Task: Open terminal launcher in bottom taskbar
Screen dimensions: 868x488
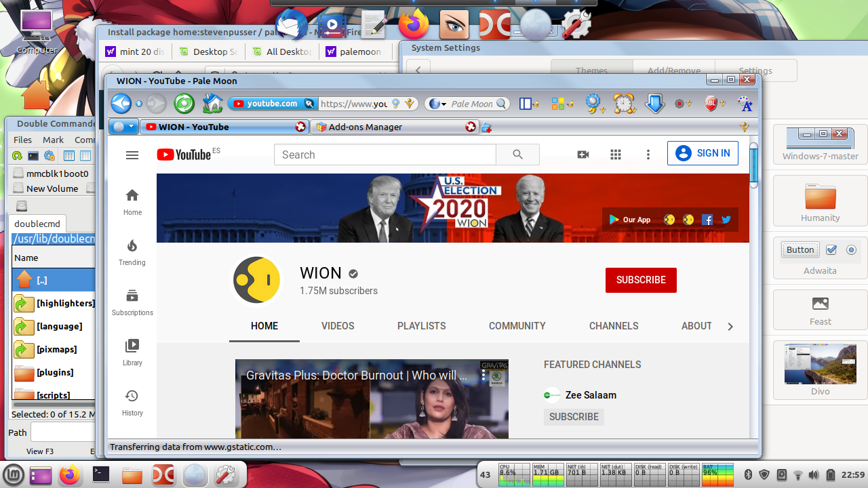Action: 101,474
